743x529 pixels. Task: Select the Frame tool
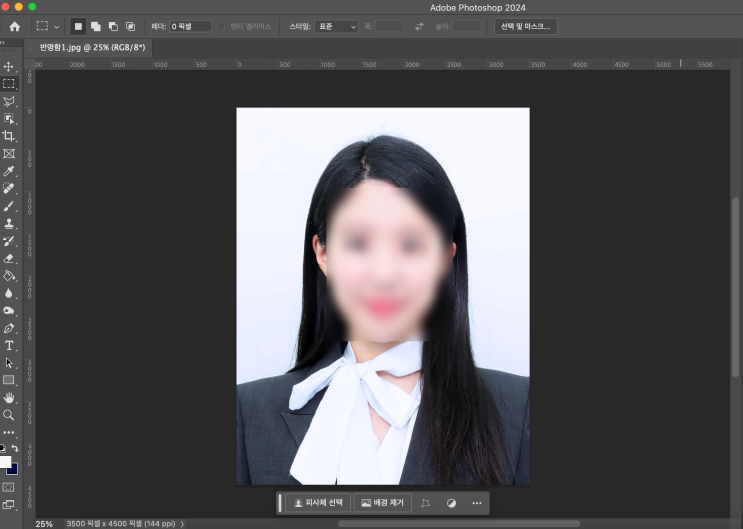tap(9, 154)
